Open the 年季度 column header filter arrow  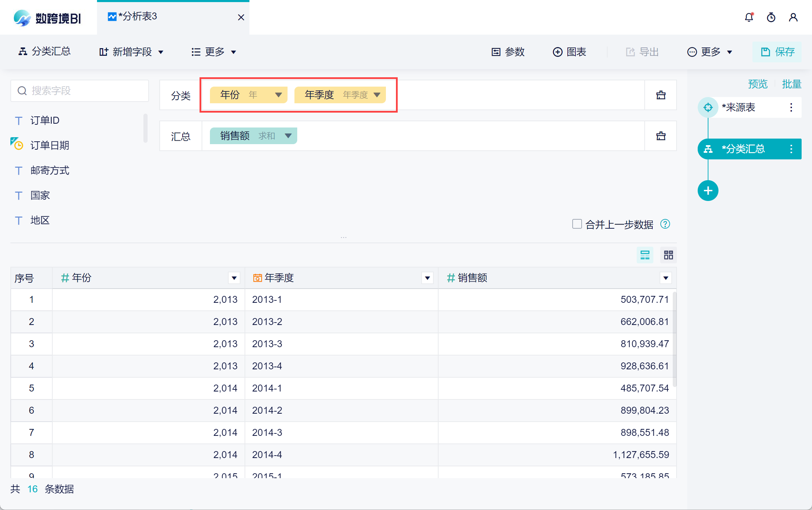tap(427, 278)
